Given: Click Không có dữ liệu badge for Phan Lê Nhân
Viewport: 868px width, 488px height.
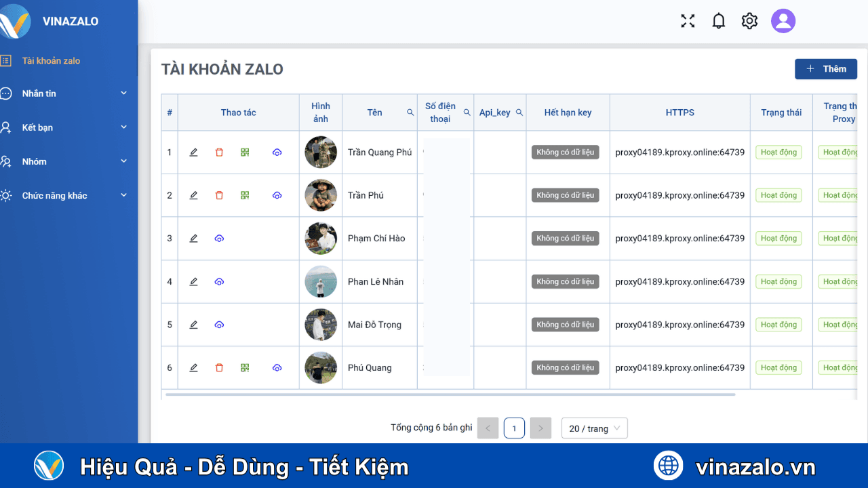Looking at the screenshot, I should click(x=565, y=281).
